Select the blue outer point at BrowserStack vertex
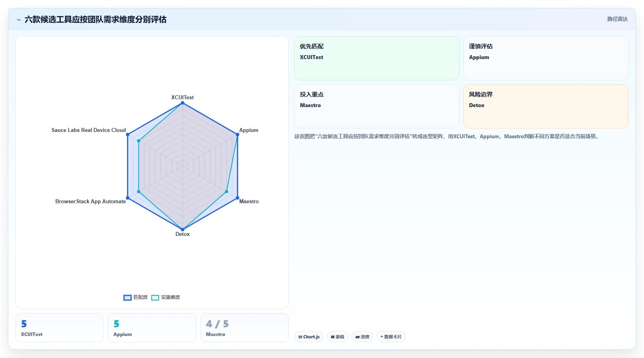Viewport: 644px width, 358px height. (128, 198)
